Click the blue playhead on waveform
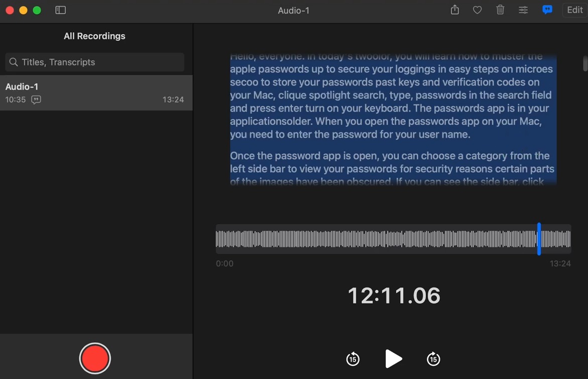Image resolution: width=588 pixels, height=379 pixels. pos(539,239)
